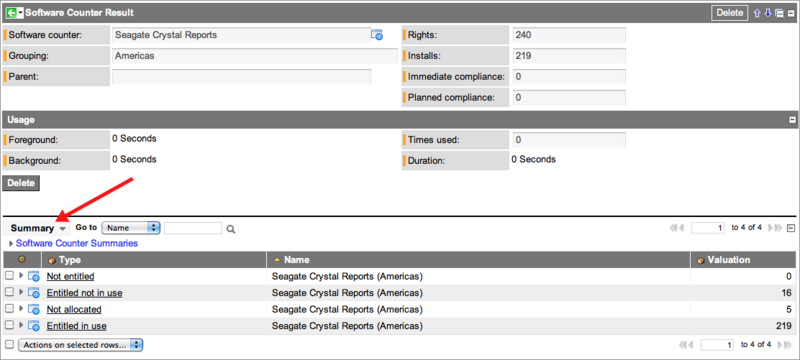Expand the Not allocated row triangle
Screen dimensions: 800x360
[21, 308]
